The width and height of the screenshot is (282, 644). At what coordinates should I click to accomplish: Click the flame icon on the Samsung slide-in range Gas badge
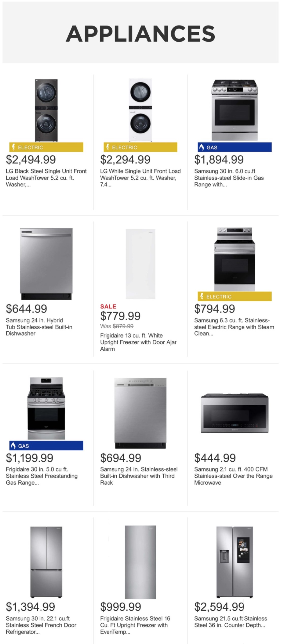click(201, 147)
